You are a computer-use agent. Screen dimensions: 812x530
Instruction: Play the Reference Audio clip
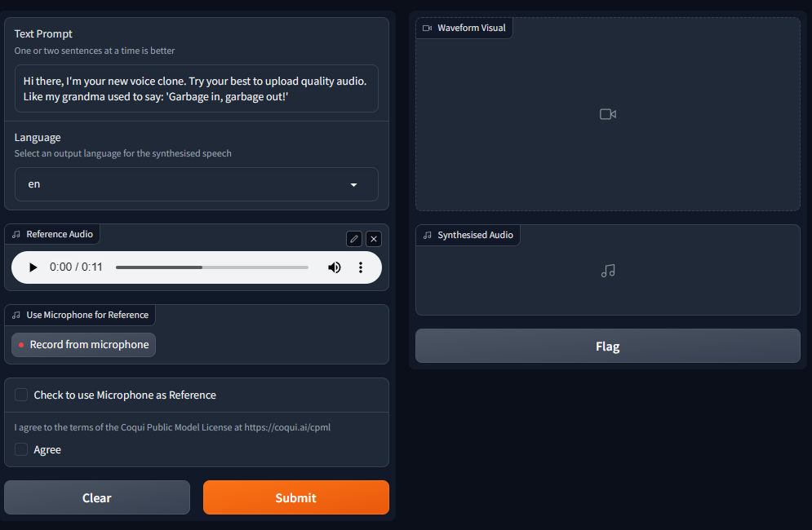coord(32,267)
